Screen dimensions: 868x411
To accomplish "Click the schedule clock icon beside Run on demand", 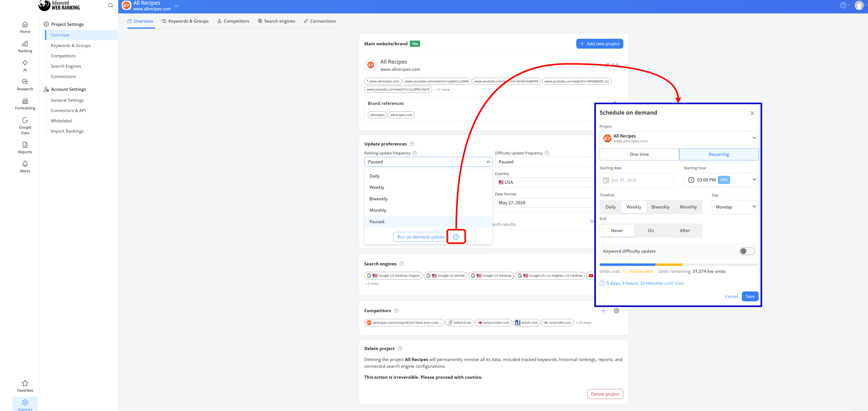I will coord(456,237).
